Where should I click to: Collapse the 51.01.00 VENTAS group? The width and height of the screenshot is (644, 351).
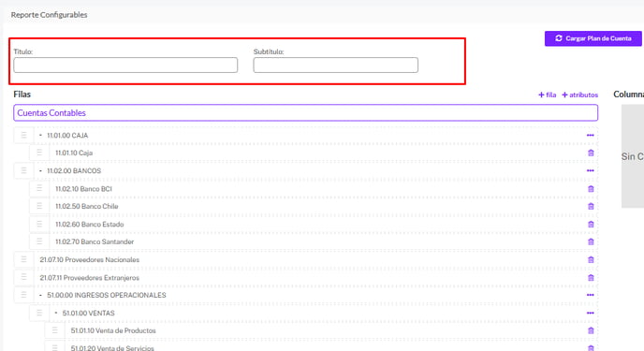pos(56,314)
